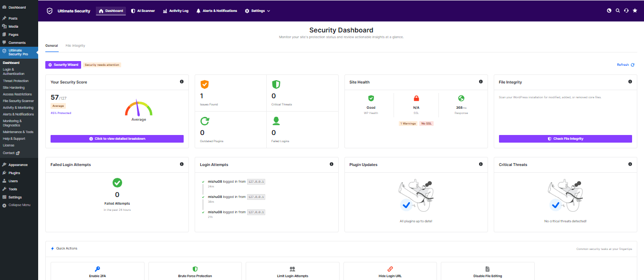Run Check File Integrity scan
The height and width of the screenshot is (280, 644).
pos(565,138)
